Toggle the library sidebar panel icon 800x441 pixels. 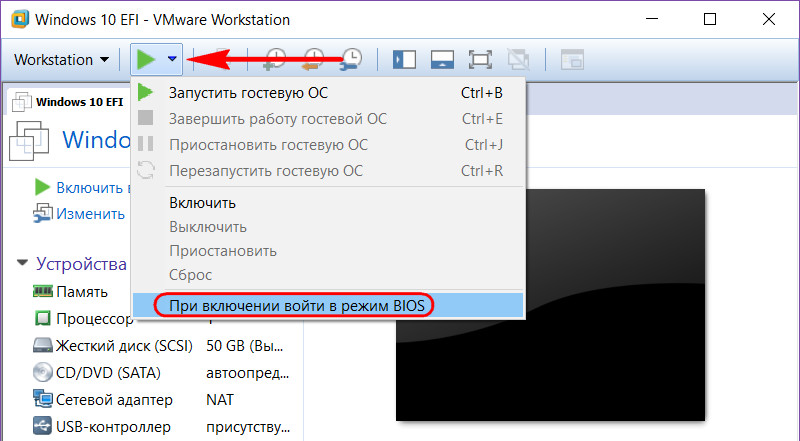[x=404, y=60]
